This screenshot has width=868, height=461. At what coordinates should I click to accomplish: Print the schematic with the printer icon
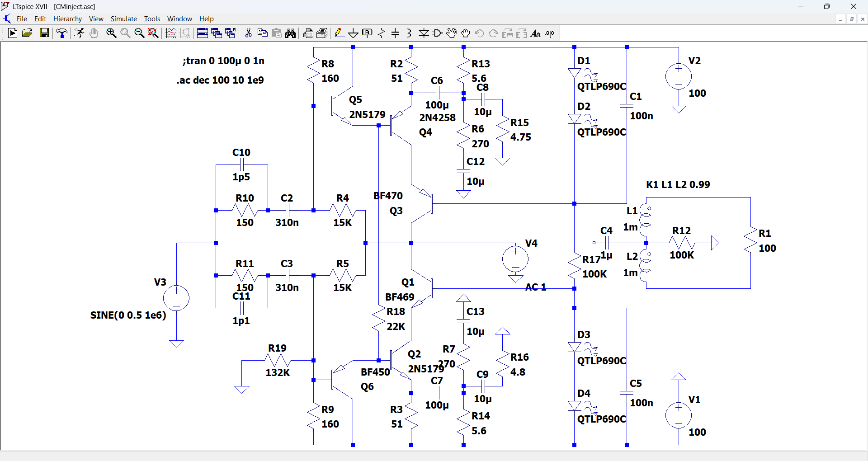[x=308, y=33]
